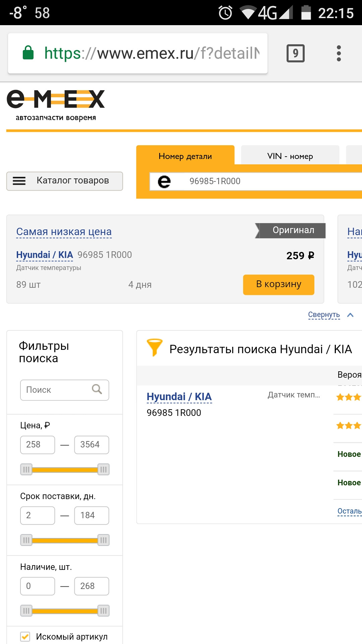Click the magnifier icon in filter search

(97, 389)
